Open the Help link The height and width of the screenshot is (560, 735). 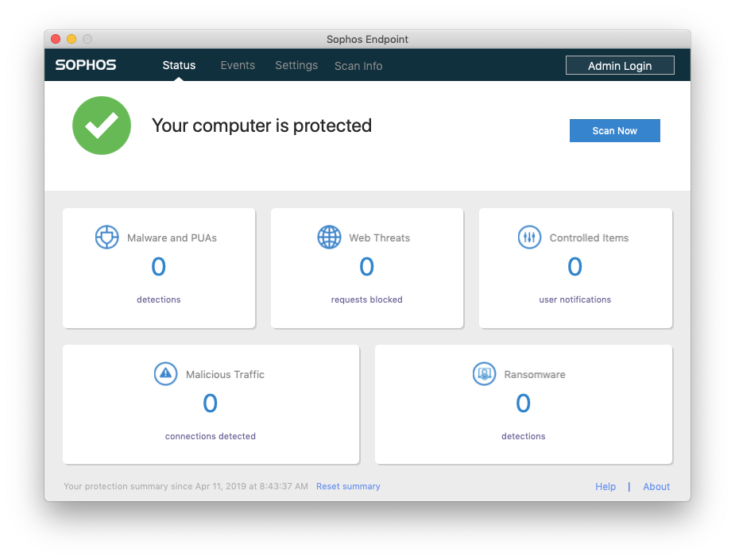pyautogui.click(x=605, y=486)
